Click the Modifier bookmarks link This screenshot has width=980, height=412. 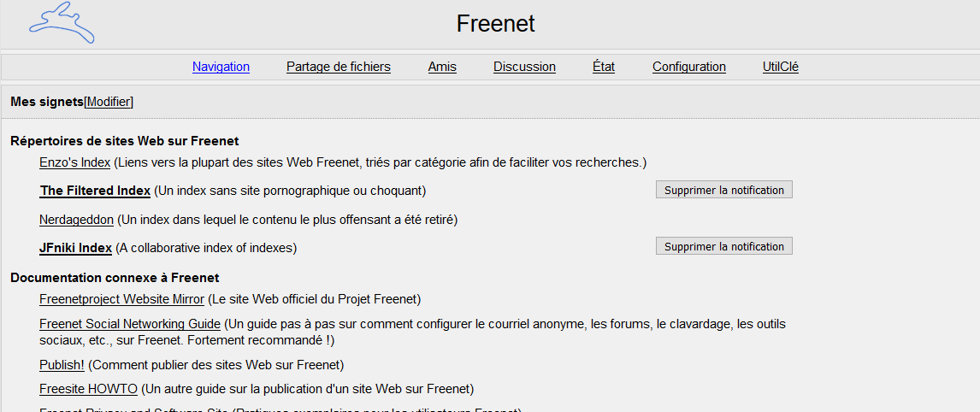coord(109,102)
